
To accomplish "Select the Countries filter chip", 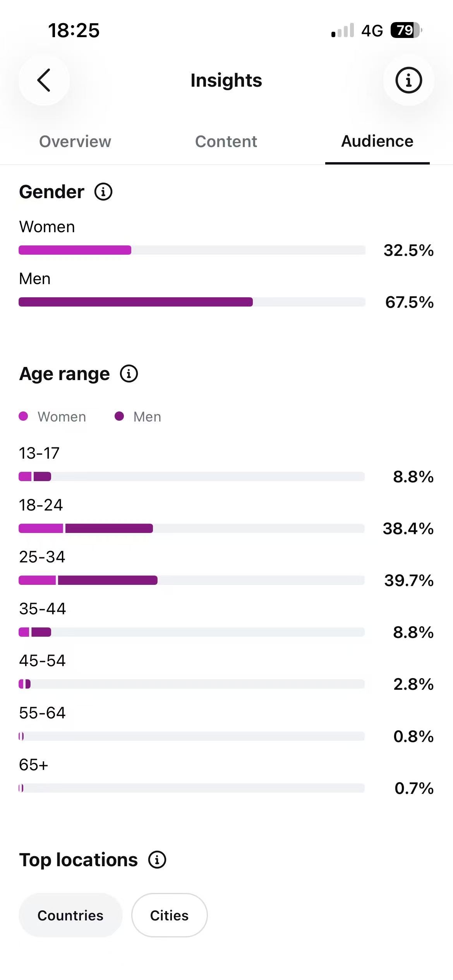I will coord(70,915).
